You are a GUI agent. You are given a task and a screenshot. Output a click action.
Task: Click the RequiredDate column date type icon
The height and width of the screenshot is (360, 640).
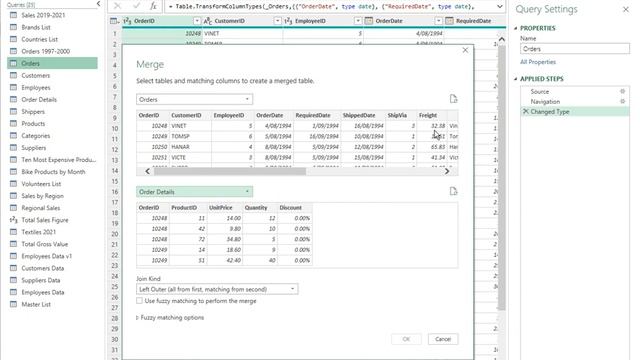pyautogui.click(x=449, y=21)
